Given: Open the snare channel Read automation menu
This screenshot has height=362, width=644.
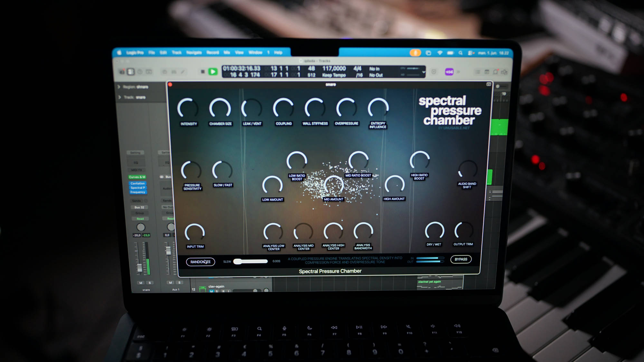Looking at the screenshot, I should (x=140, y=219).
